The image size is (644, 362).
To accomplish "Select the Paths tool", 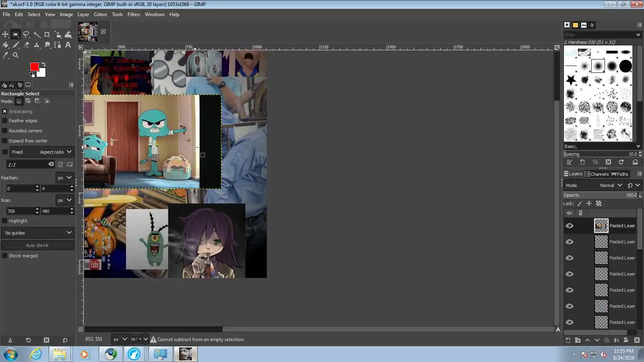I will 58,45.
